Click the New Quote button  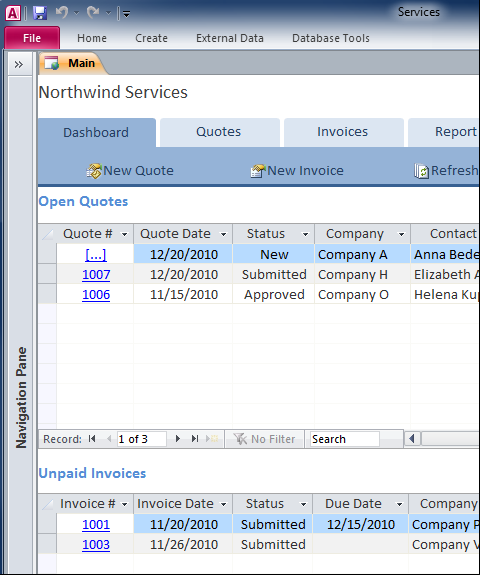pos(130,171)
